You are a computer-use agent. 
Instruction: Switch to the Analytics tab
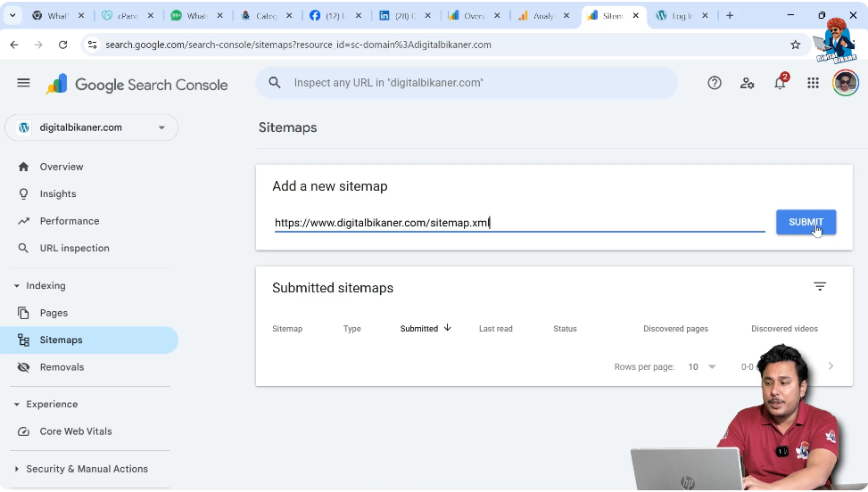click(542, 15)
